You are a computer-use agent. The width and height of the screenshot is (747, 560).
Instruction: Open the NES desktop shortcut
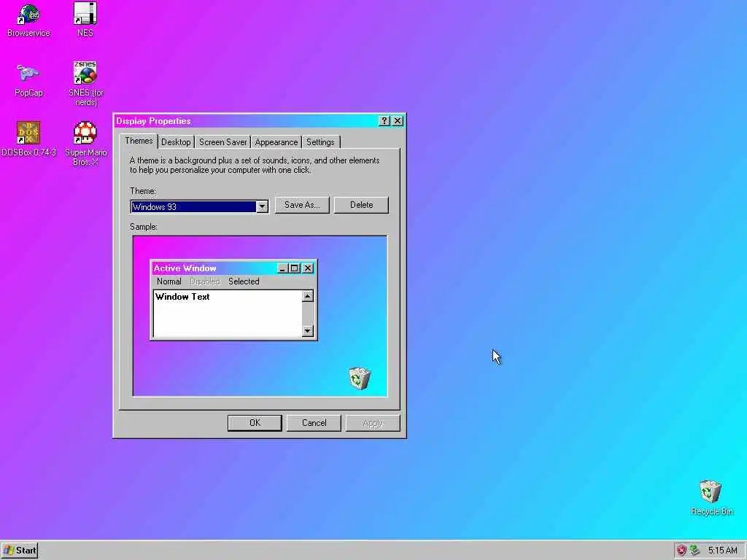[85, 20]
